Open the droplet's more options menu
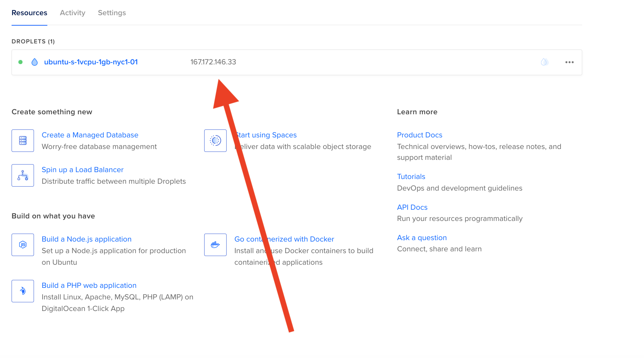The height and width of the screenshot is (358, 644). pos(569,62)
